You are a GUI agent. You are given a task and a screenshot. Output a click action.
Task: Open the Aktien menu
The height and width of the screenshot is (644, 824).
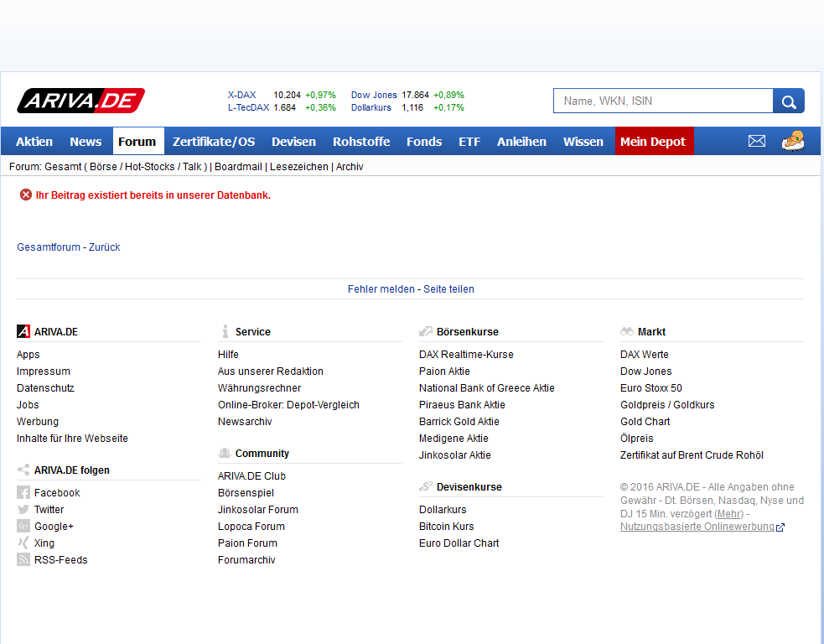(x=34, y=142)
